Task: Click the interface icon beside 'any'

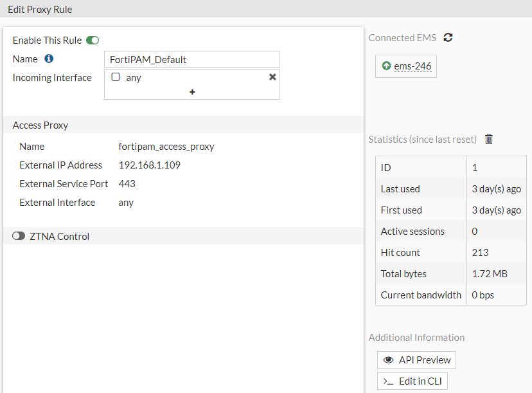Action: point(116,77)
